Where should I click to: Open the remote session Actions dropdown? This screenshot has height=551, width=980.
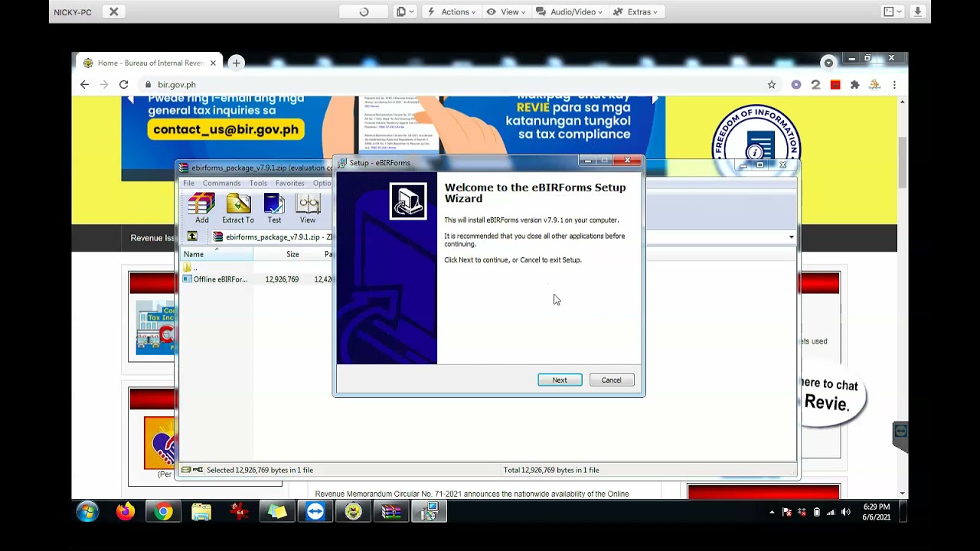(x=452, y=11)
